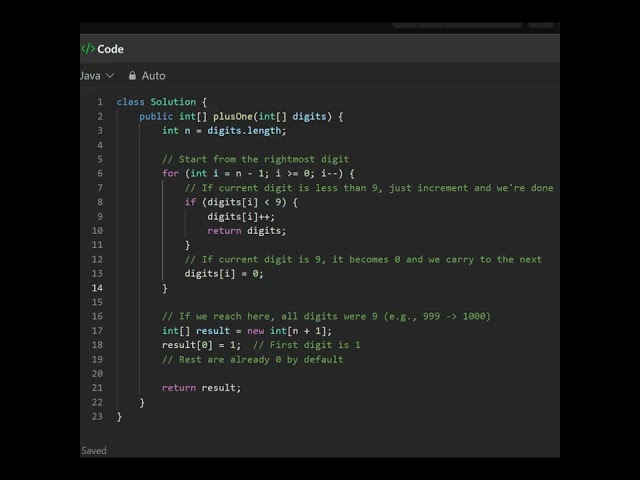Viewport: 640px width, 480px height.
Task: Click line number 14 in gutter
Action: point(97,288)
